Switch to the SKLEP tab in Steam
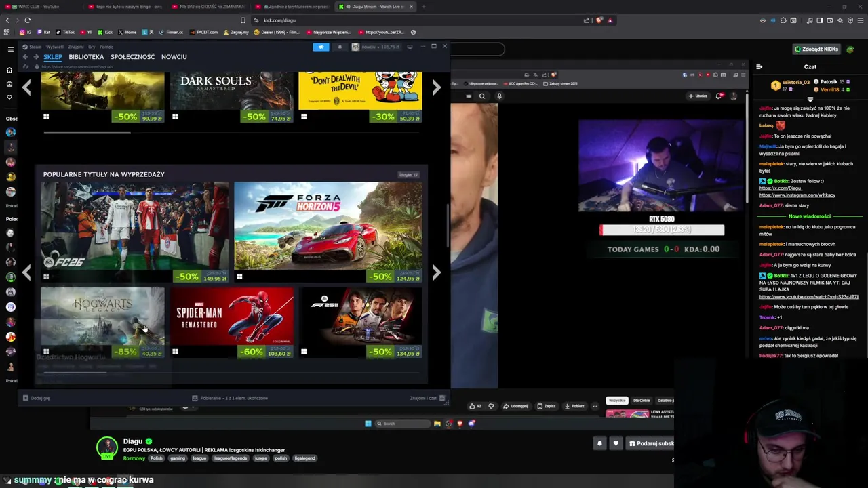The width and height of the screenshot is (868, 488). [x=53, y=57]
